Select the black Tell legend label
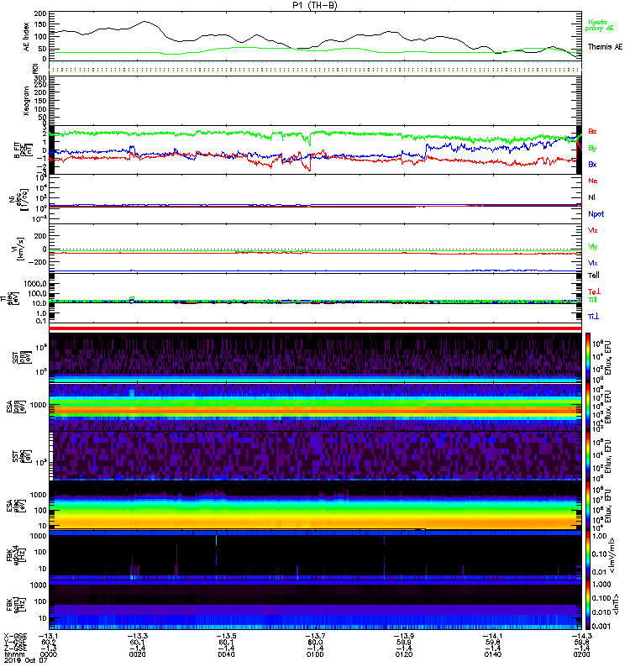Screen dimensions: 630x672 point(594,276)
